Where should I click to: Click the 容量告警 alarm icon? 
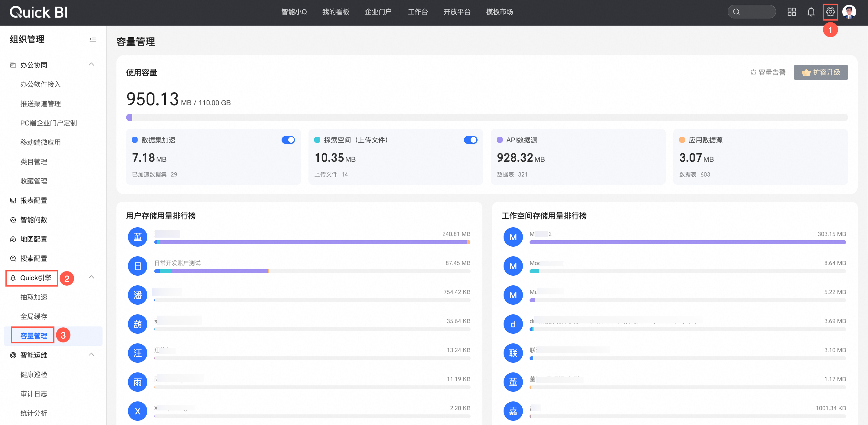coord(753,73)
